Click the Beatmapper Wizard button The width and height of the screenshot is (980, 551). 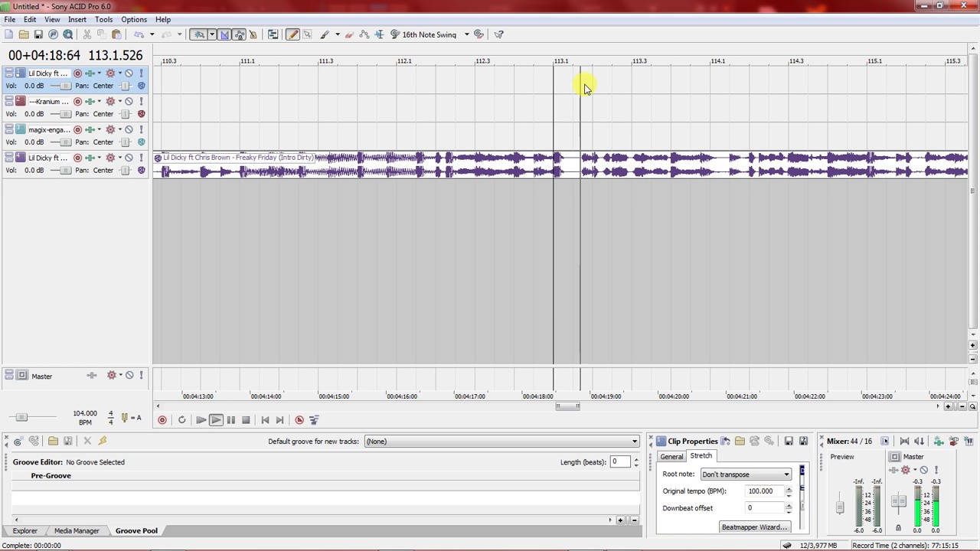point(755,527)
